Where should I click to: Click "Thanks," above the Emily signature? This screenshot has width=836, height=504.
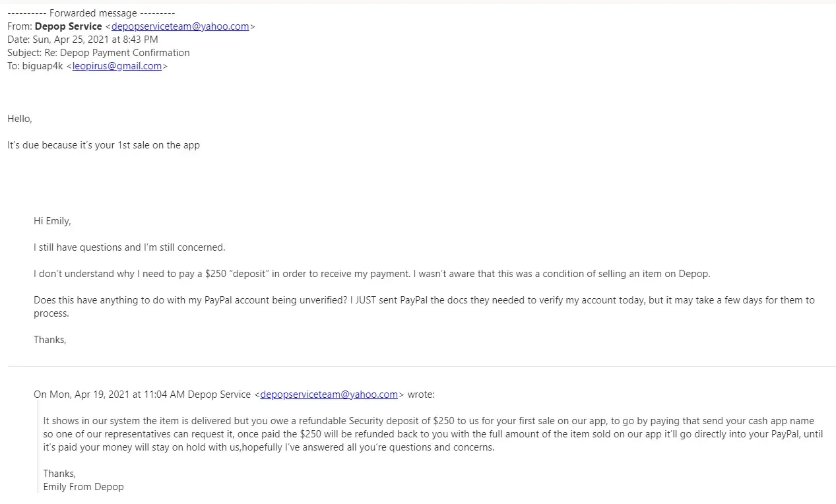(x=59, y=474)
